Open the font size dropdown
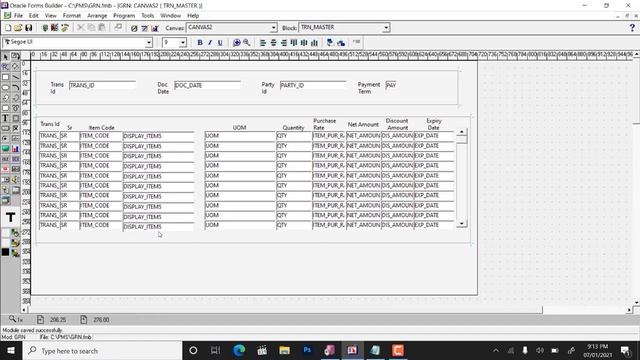Viewport: 640px width, 360px height. [182, 42]
